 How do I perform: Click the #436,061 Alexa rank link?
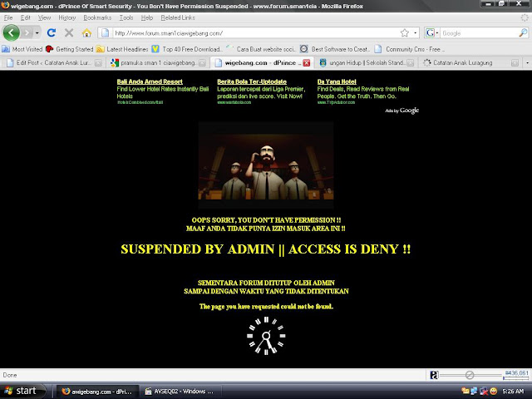(516, 373)
